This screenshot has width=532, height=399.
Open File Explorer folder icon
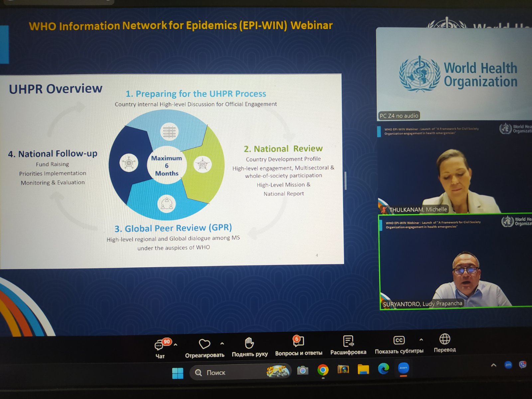(363, 369)
